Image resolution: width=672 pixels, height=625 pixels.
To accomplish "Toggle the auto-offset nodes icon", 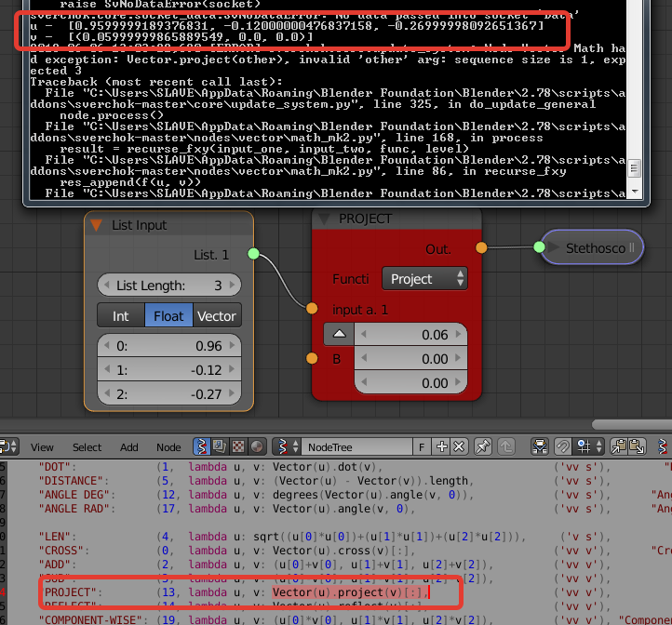I will click(540, 446).
